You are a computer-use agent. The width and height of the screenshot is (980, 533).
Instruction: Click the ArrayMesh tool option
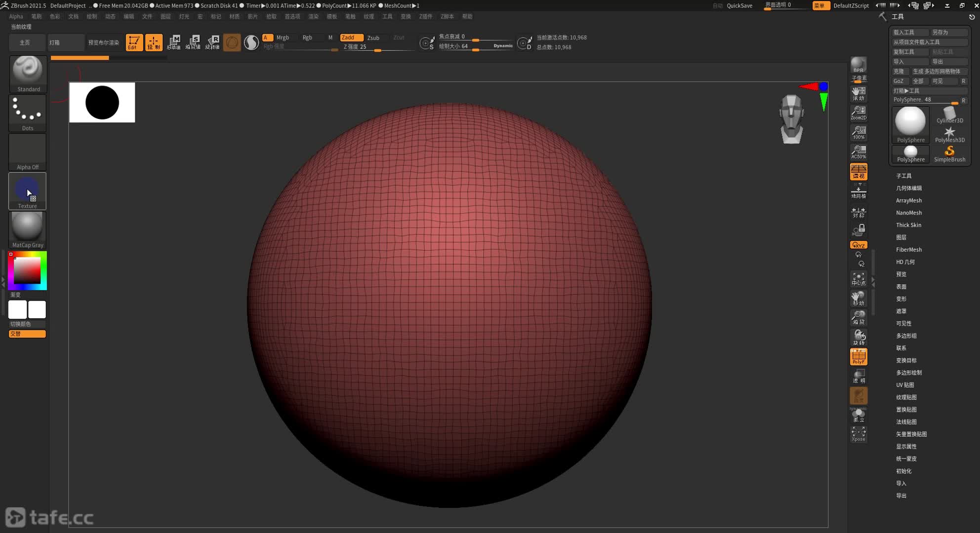(909, 200)
